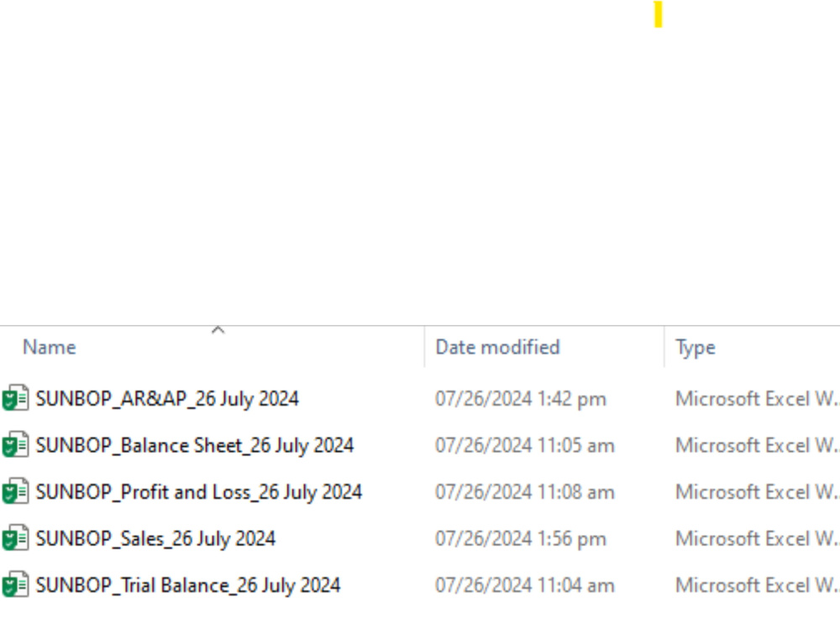Select file SUNBOP_Trial Balance_26 July 2024
840x630 pixels.
click(188, 585)
